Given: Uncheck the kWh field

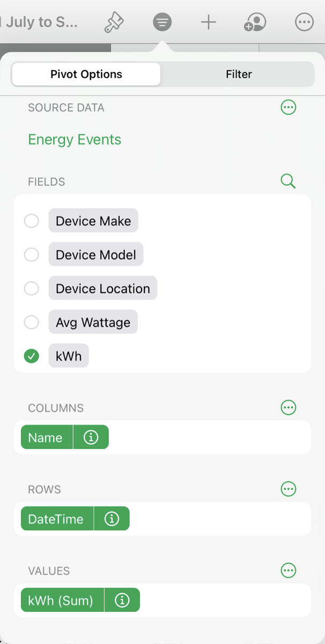Looking at the screenshot, I should (32, 356).
